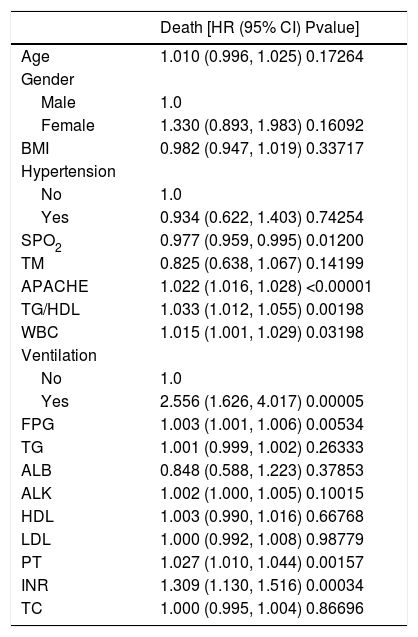Click the Death HR column header
This screenshot has height=637, width=418.
tap(260, 28)
